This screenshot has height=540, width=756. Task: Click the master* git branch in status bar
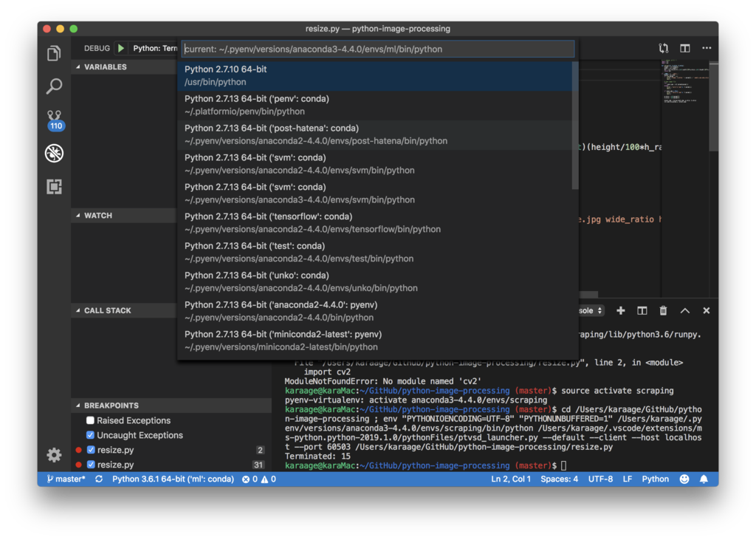point(66,479)
